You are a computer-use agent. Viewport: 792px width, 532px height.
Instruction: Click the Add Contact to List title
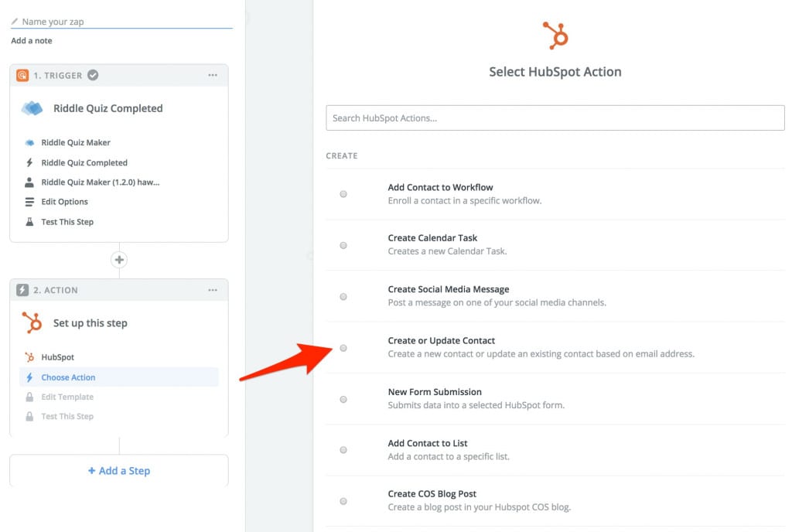click(427, 443)
